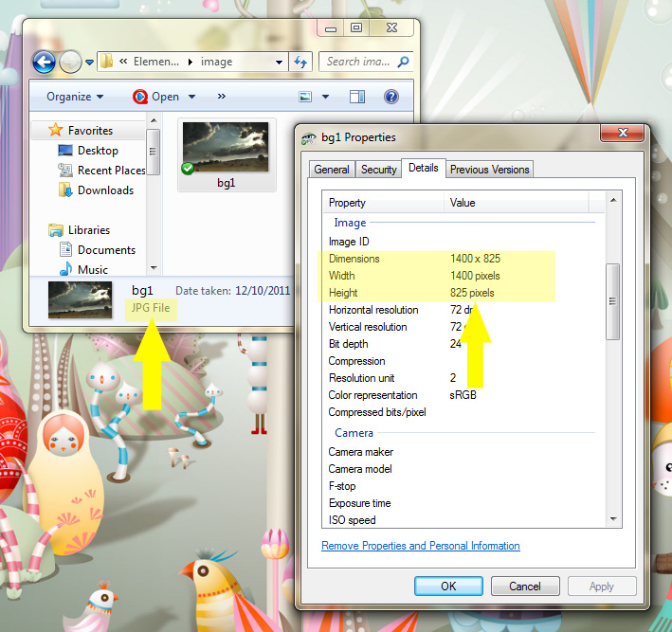
Task: Click Remove Properties and Personal Information link
Action: [x=420, y=546]
